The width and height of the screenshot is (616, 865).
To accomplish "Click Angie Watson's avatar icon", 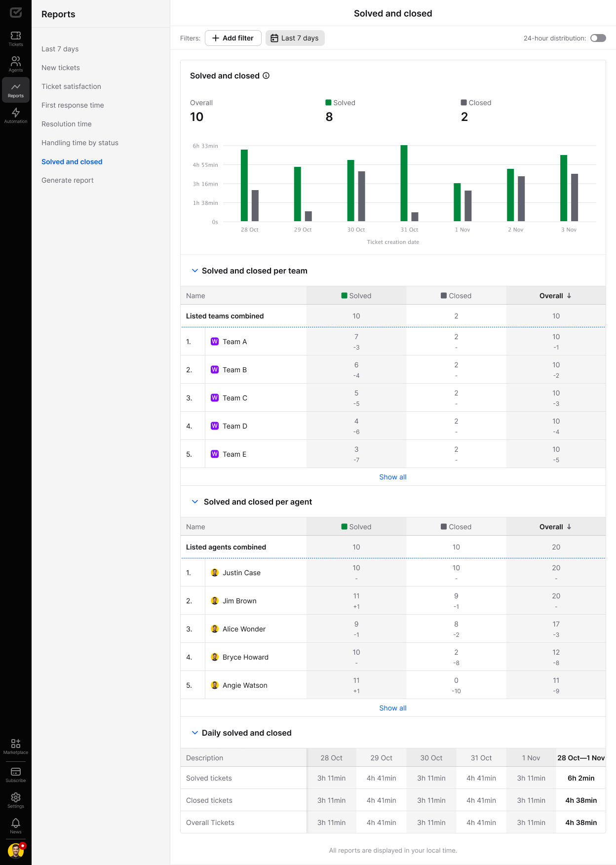I will tap(215, 685).
